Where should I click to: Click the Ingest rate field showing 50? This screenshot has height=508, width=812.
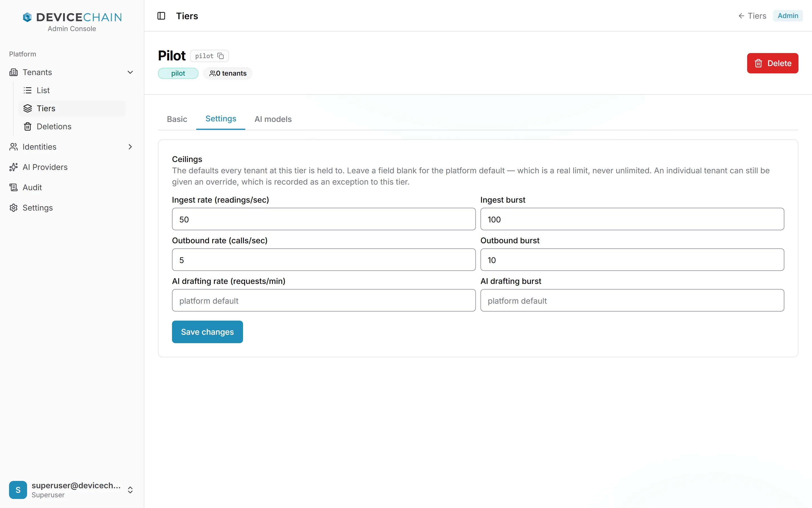tap(324, 219)
